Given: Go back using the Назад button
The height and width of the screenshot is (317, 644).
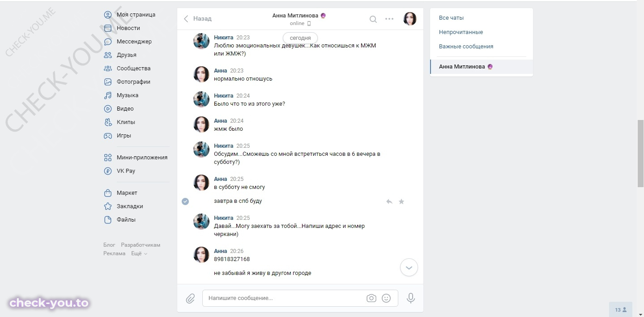Looking at the screenshot, I should pyautogui.click(x=198, y=19).
